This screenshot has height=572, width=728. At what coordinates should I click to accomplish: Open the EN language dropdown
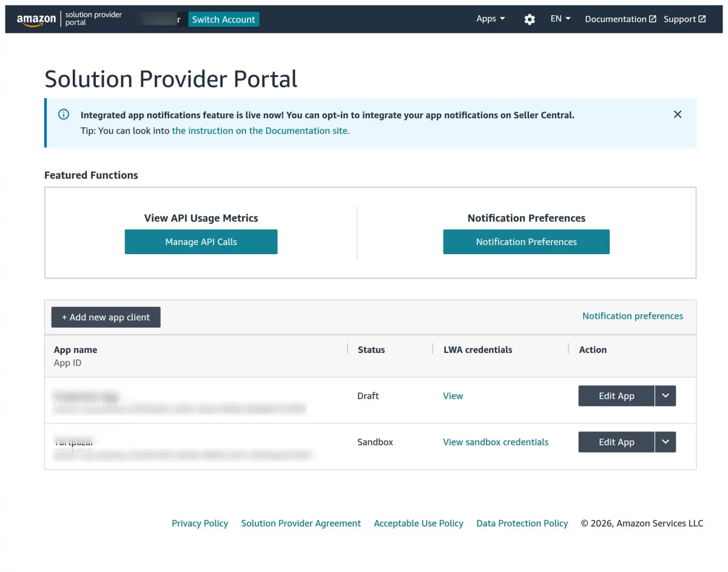pos(561,19)
